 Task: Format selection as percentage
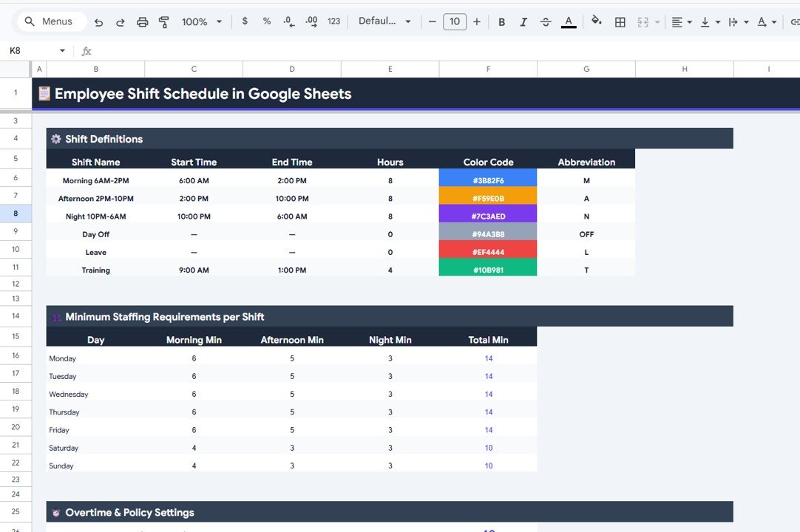pos(266,21)
